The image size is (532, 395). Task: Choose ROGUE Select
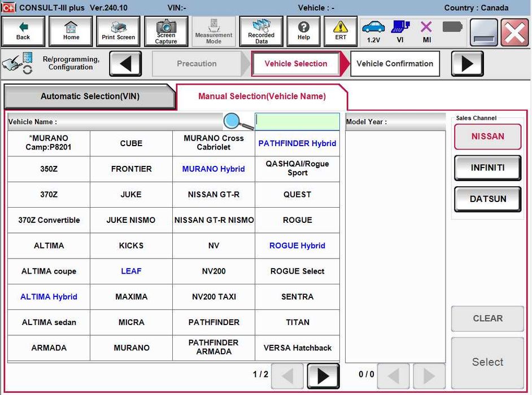(297, 271)
